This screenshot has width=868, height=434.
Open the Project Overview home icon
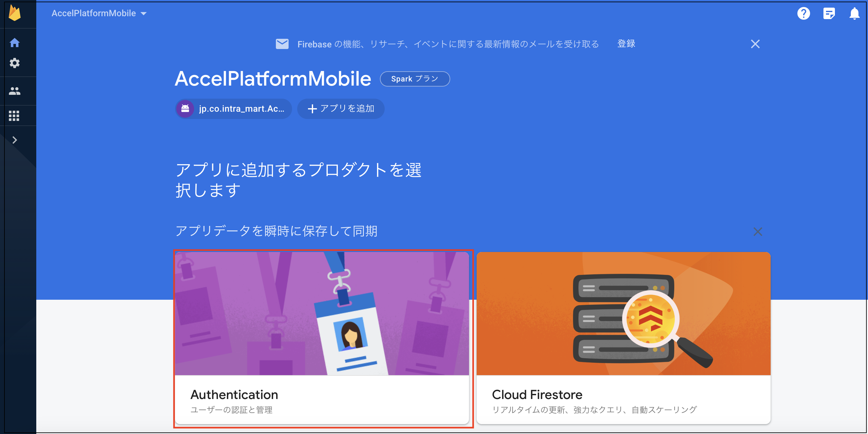(15, 43)
